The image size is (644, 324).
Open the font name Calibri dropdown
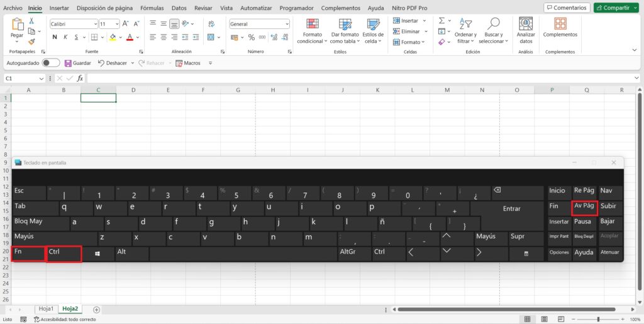point(96,25)
